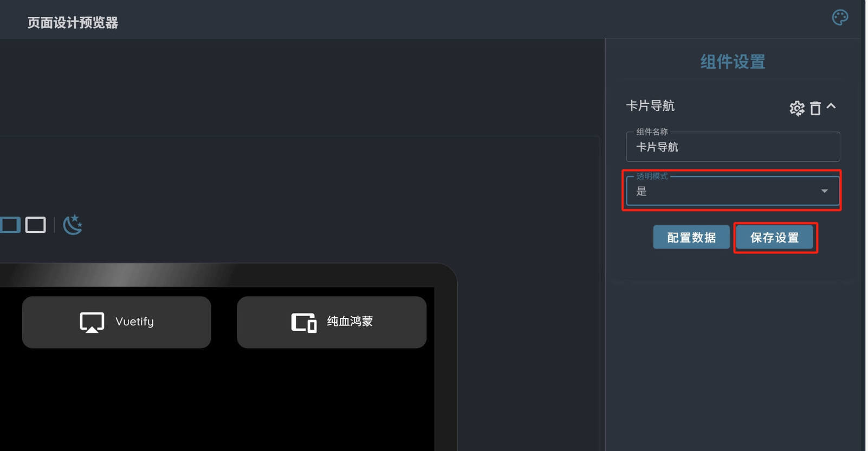Screen dimensions: 868x451
Task: Click the 透明模式 dropdown arrow
Action: (x=824, y=191)
